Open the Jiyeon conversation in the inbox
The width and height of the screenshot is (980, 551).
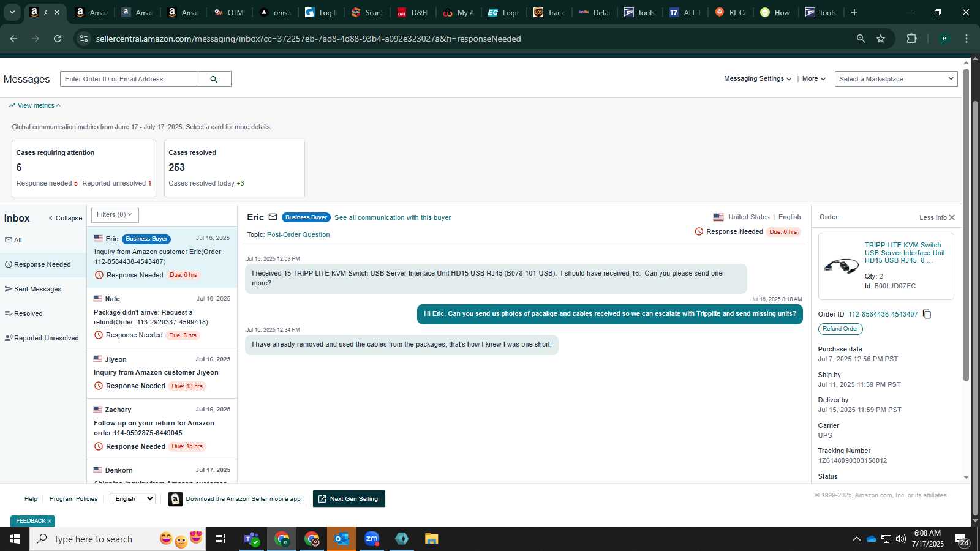coord(162,373)
